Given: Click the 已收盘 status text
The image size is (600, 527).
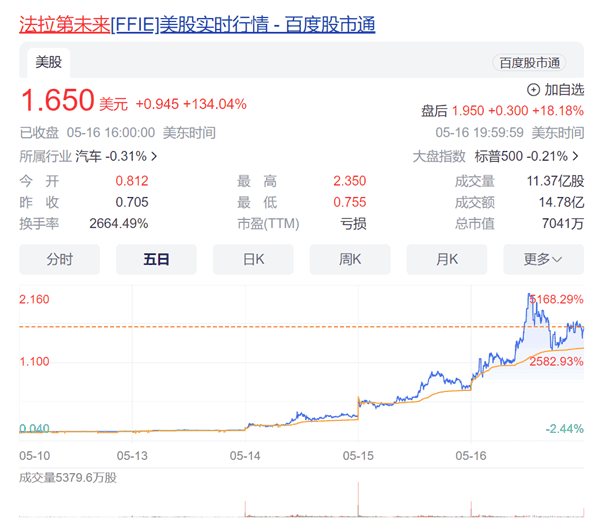Looking at the screenshot, I should pos(39,133).
